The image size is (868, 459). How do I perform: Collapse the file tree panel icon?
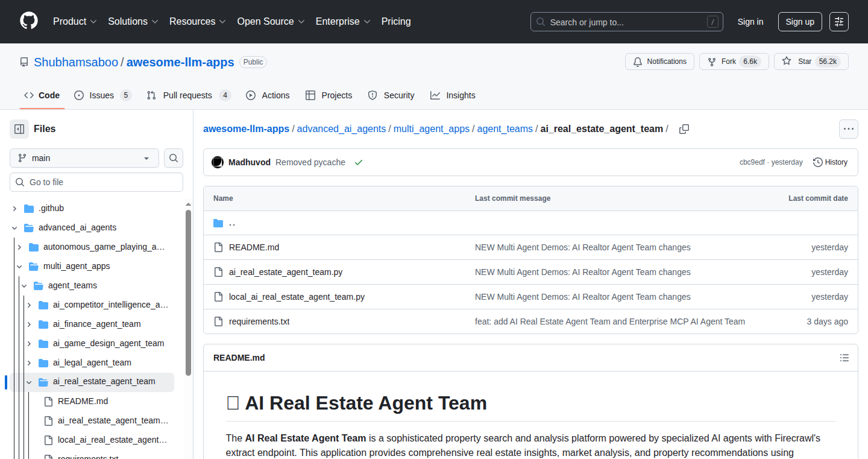click(19, 128)
